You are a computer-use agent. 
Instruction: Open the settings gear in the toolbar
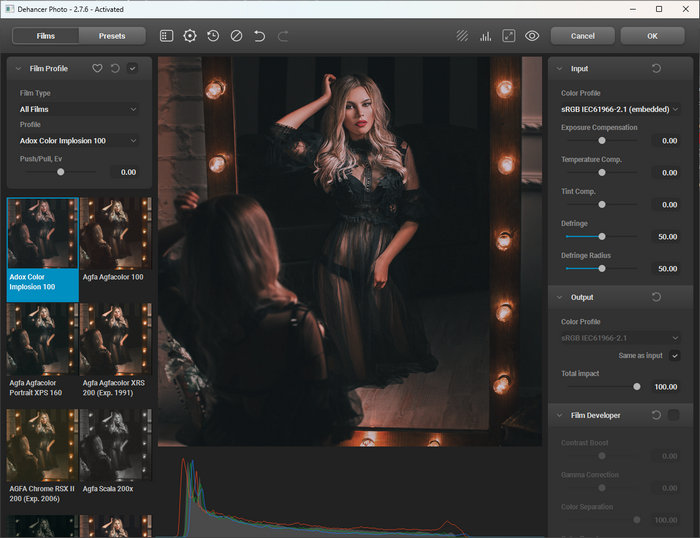(x=190, y=36)
